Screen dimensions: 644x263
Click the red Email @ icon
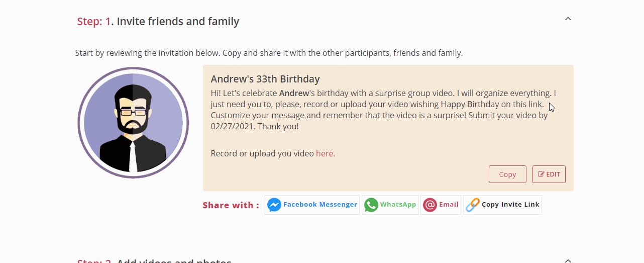pos(430,205)
